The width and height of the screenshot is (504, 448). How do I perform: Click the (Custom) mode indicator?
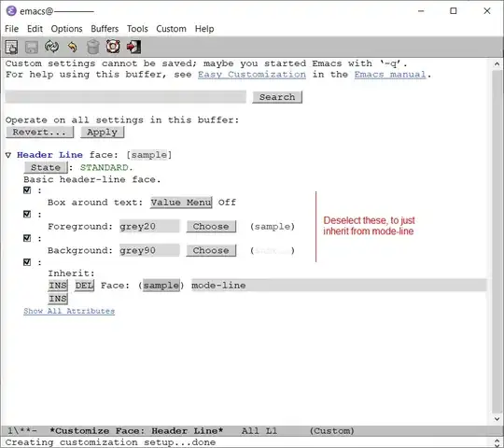tap(332, 431)
